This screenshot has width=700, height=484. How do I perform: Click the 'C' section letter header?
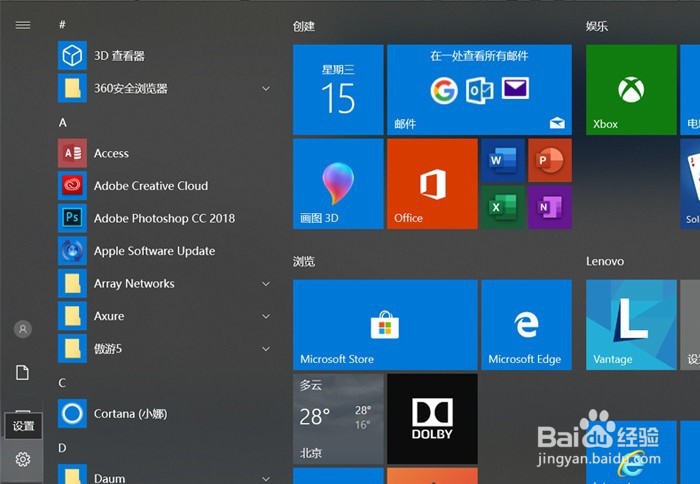click(62, 383)
